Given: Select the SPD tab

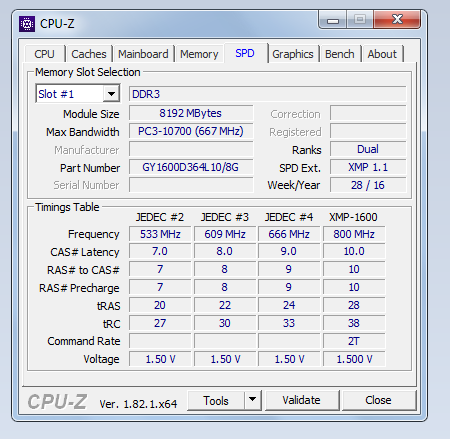Looking at the screenshot, I should [x=245, y=53].
